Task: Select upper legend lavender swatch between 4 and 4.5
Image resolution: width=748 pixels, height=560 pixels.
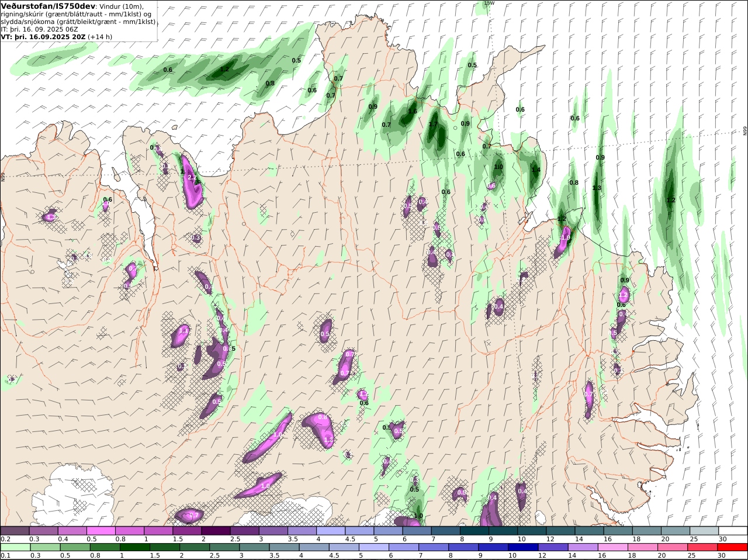Action: point(330,531)
